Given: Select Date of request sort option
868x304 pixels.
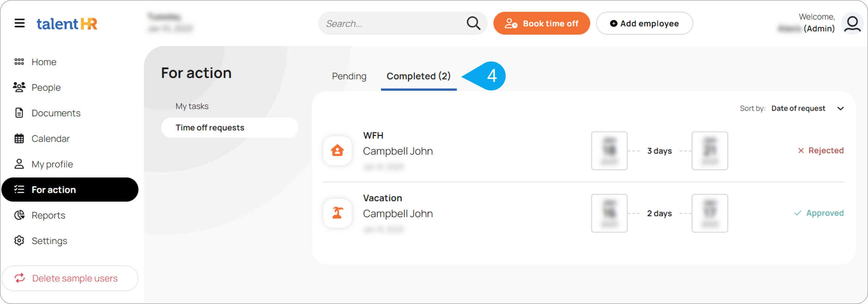Looking at the screenshot, I should click(798, 108).
